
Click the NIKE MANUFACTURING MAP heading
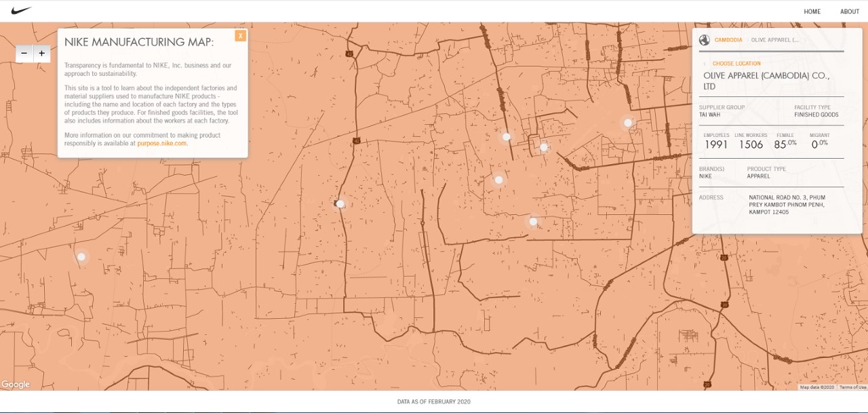pos(139,42)
